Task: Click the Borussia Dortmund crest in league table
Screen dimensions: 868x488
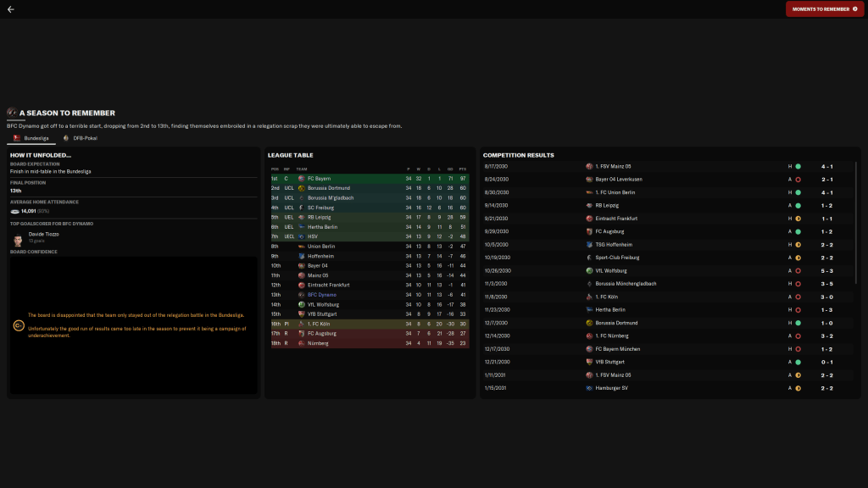Action: [302, 187]
